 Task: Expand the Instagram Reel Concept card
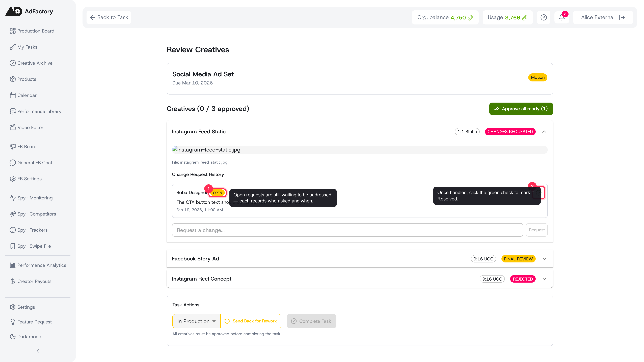click(x=545, y=279)
